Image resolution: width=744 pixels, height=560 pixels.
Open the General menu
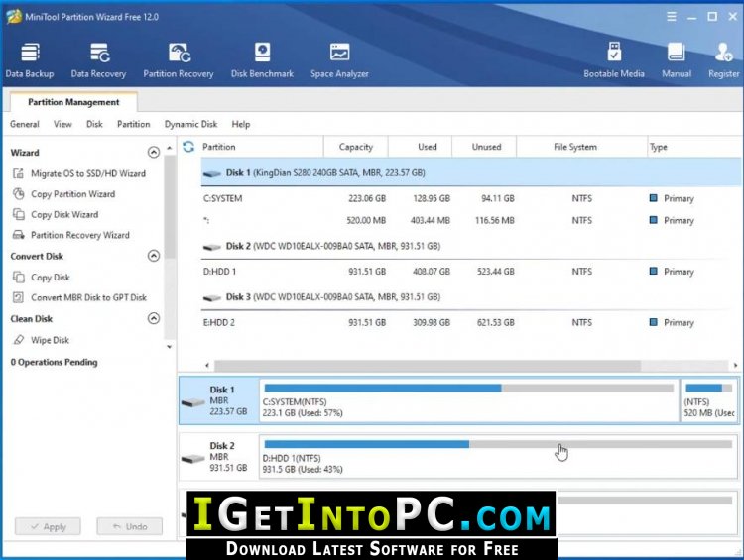[x=25, y=124]
